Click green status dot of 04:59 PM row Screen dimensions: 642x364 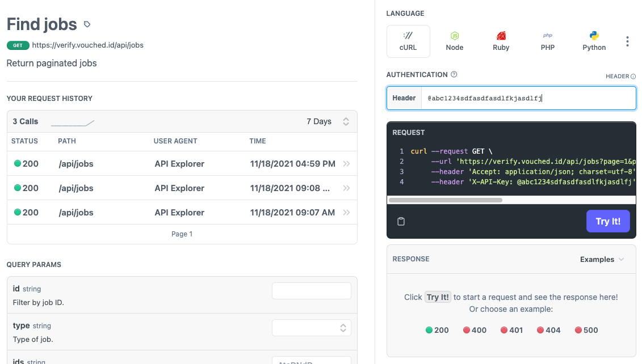pyautogui.click(x=17, y=164)
